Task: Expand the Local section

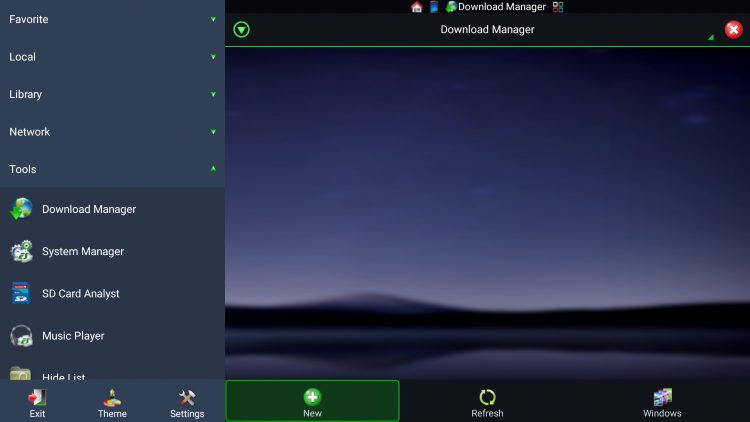Action: coord(112,57)
